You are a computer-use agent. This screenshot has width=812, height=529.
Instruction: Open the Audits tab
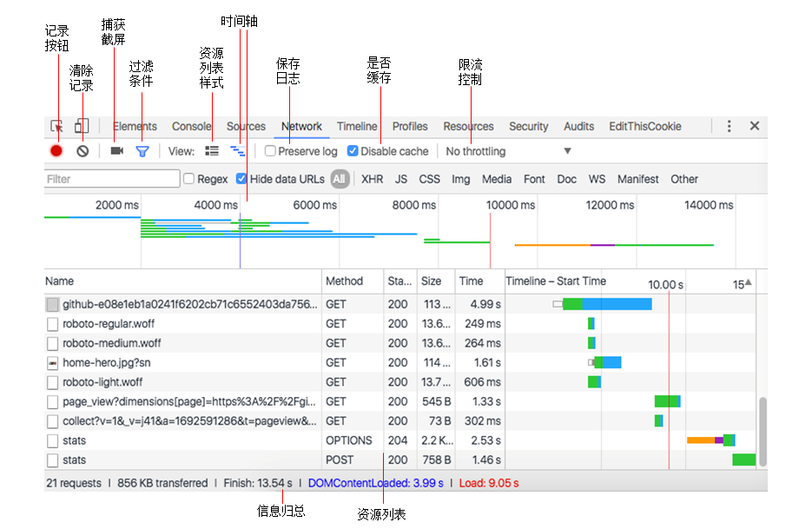point(578,127)
